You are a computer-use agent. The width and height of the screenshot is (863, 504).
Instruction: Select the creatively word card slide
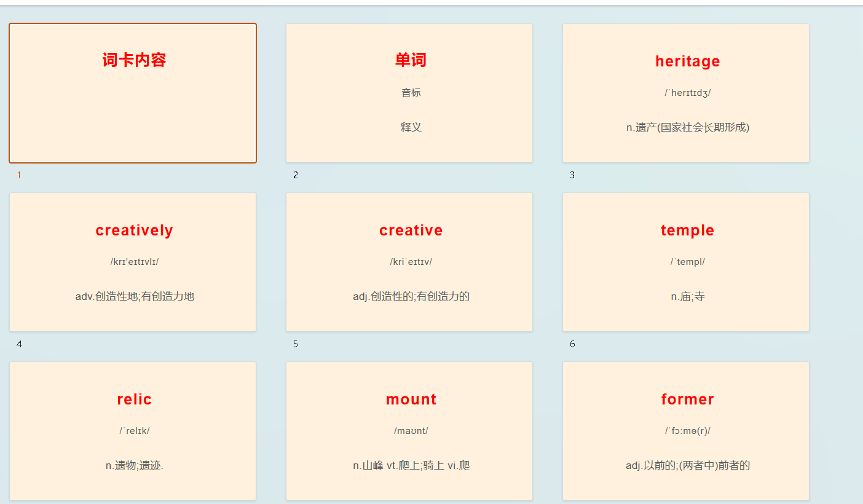coord(133,262)
